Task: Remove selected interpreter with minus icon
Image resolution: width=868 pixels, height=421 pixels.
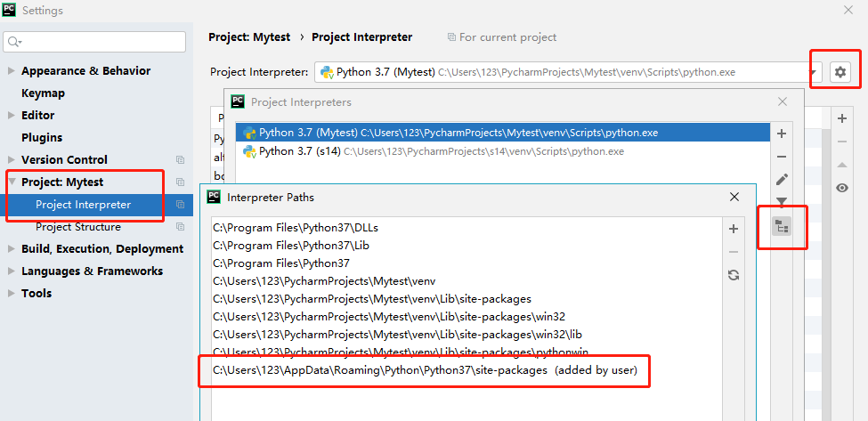Action: tap(782, 157)
